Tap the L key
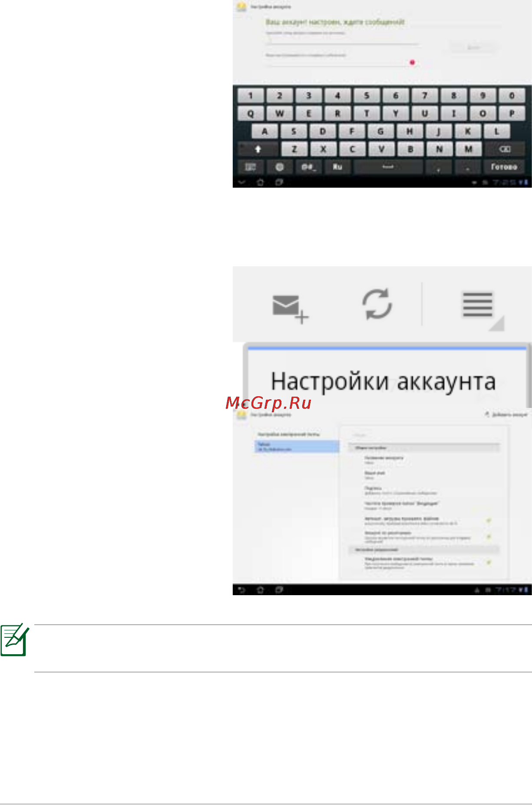 pos(497,131)
